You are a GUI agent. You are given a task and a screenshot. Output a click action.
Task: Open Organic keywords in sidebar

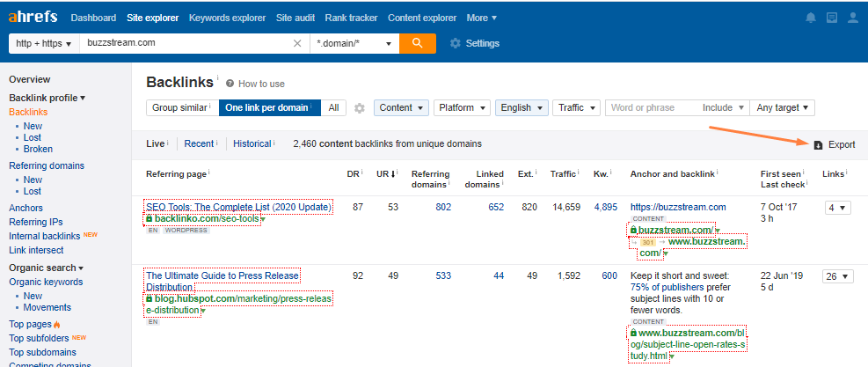click(46, 282)
